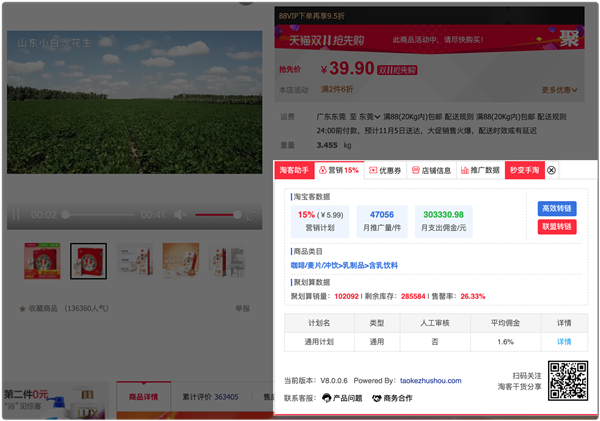The height and width of the screenshot is (421, 600).
Task: Click the QR code image
Action: tap(568, 381)
